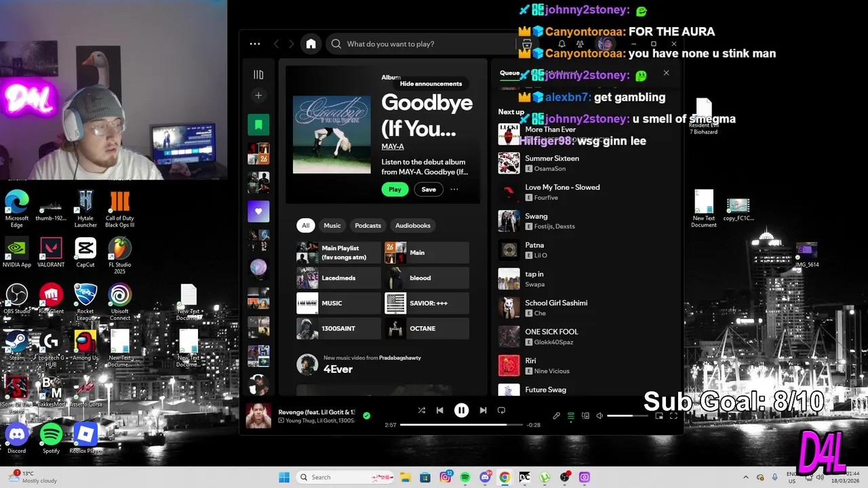Select the All filter chip
This screenshot has height=488, width=868.
click(x=305, y=226)
